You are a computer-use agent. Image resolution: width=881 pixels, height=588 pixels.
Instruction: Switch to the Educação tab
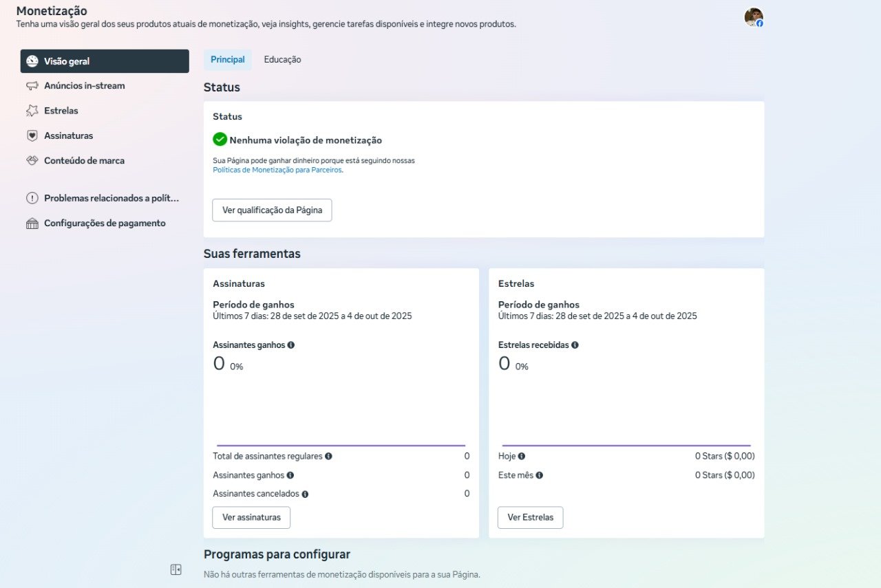click(x=282, y=60)
